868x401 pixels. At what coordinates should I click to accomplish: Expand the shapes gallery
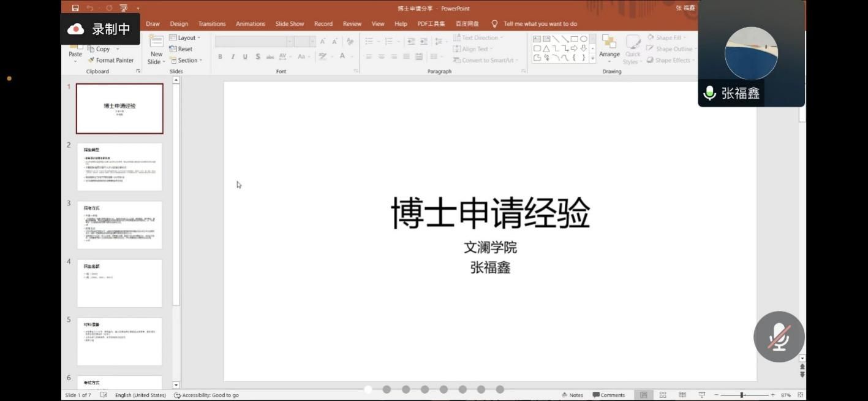[592, 58]
